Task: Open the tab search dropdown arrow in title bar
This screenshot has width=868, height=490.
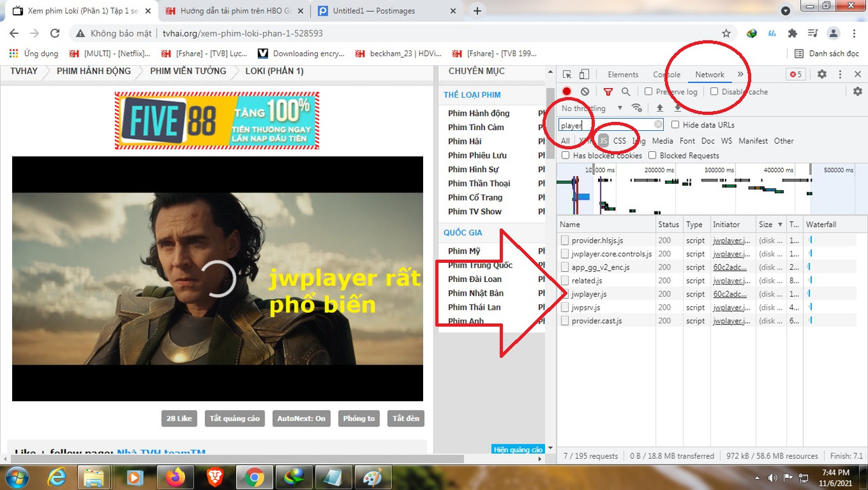Action: pyautogui.click(x=785, y=11)
